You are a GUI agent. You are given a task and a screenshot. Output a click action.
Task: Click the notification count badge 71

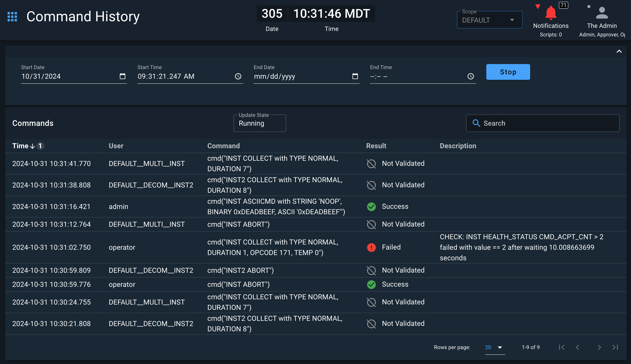coord(563,5)
